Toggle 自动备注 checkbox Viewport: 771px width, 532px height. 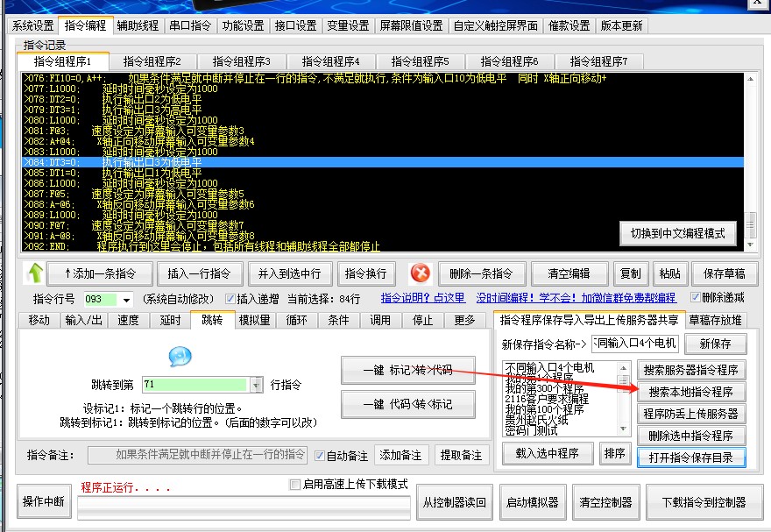click(x=319, y=455)
